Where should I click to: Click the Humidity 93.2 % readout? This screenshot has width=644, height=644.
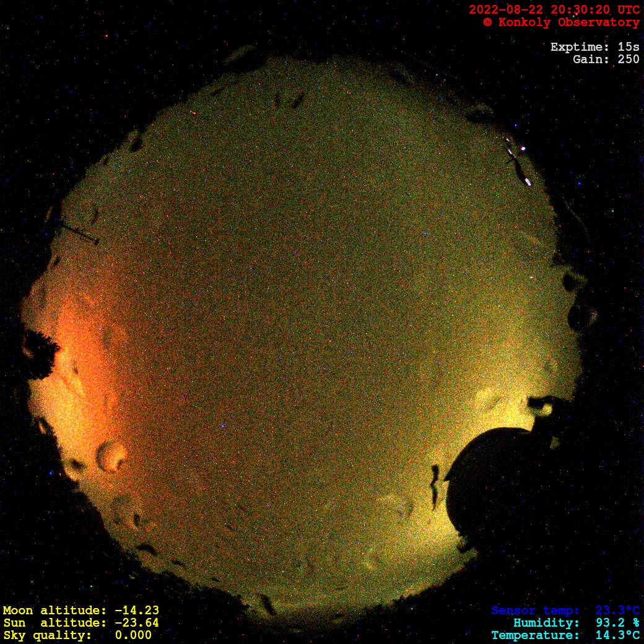click(x=576, y=623)
